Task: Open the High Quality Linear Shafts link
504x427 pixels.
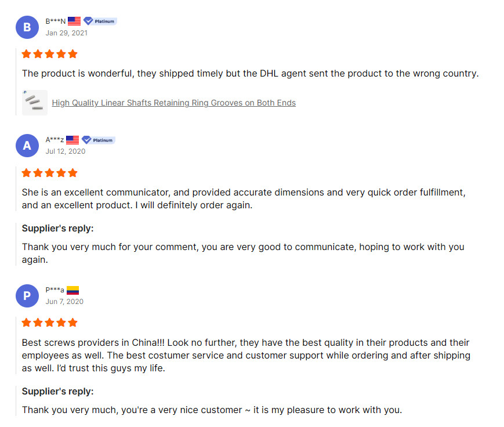Action: (173, 103)
